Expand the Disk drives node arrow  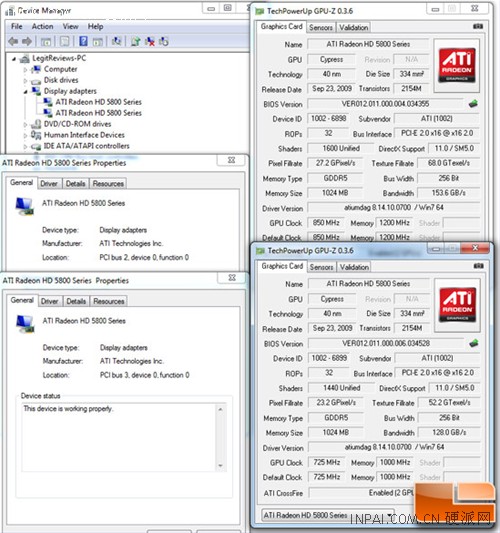(x=25, y=81)
